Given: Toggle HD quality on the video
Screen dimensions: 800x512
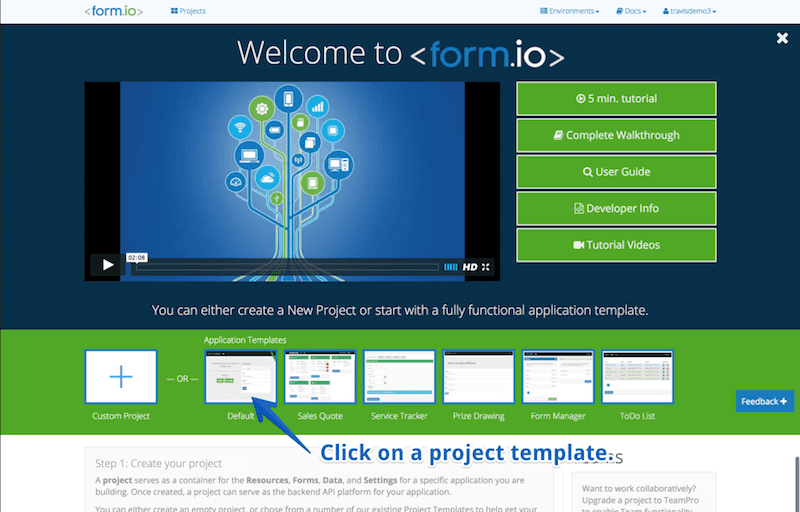Looking at the screenshot, I should tap(469, 267).
